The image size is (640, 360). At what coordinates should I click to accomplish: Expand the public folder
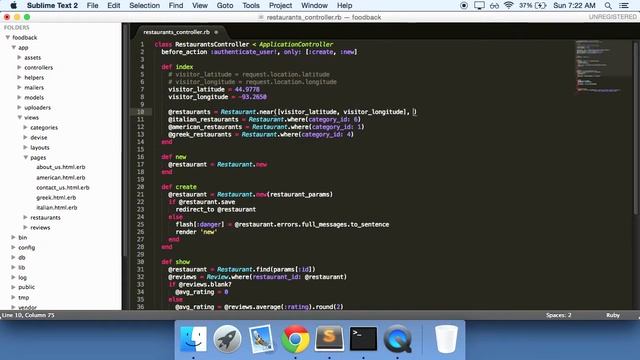(x=13, y=287)
